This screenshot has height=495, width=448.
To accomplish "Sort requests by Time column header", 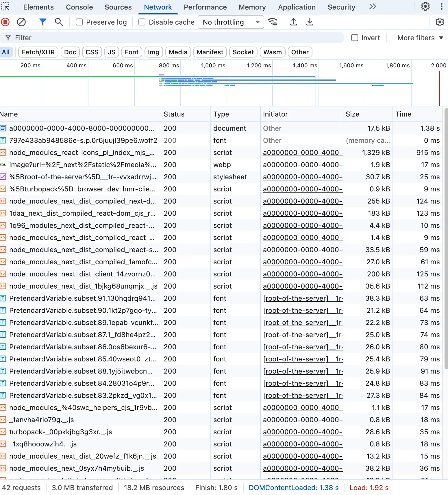I will click(418, 114).
